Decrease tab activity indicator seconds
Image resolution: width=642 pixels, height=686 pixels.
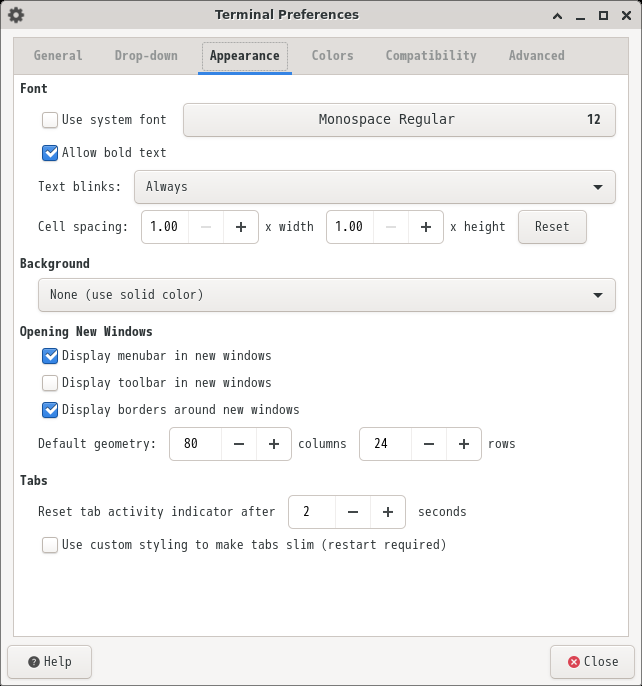click(353, 512)
